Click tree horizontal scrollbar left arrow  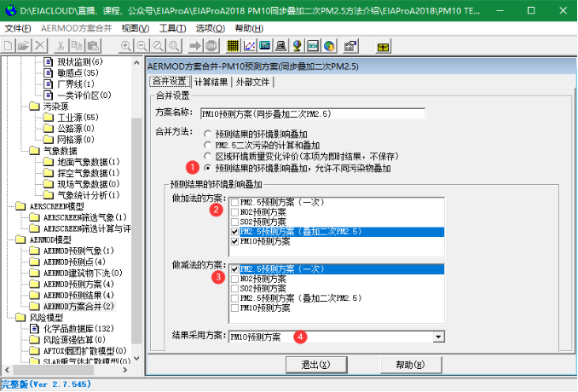coord(7,370)
